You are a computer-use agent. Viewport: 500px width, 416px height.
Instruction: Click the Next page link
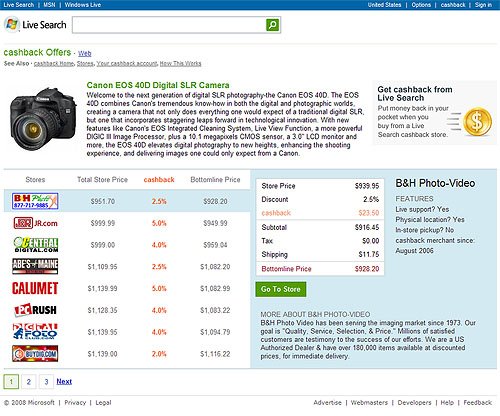tap(64, 381)
